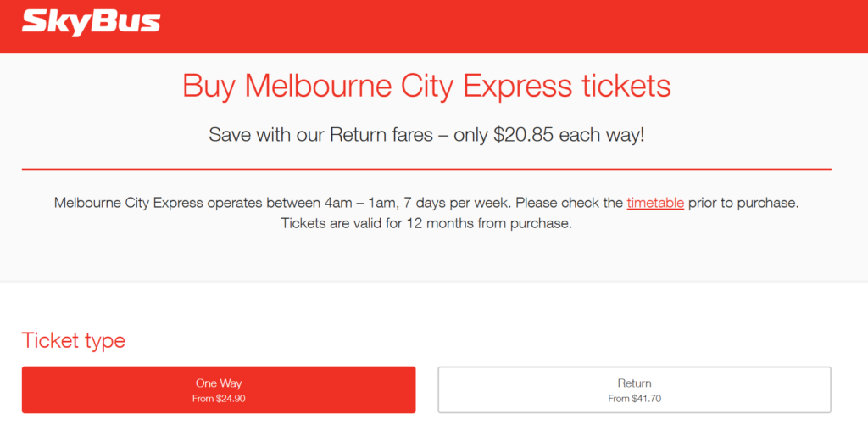
Task: Click the "Return" label inside the white button
Action: pos(634,383)
